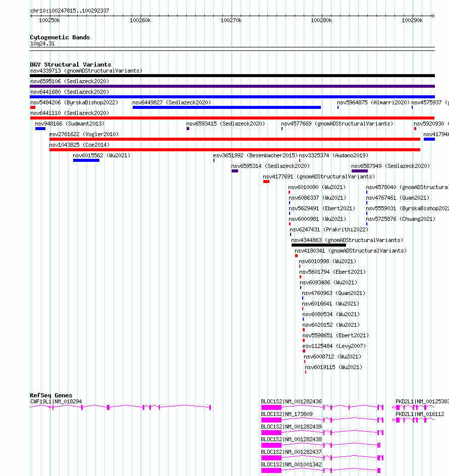Click the nsv4577669 (gnomADStructuralVariants) label
Image resolution: width=449 pixels, height=476 pixels.
pyautogui.click(x=337, y=124)
